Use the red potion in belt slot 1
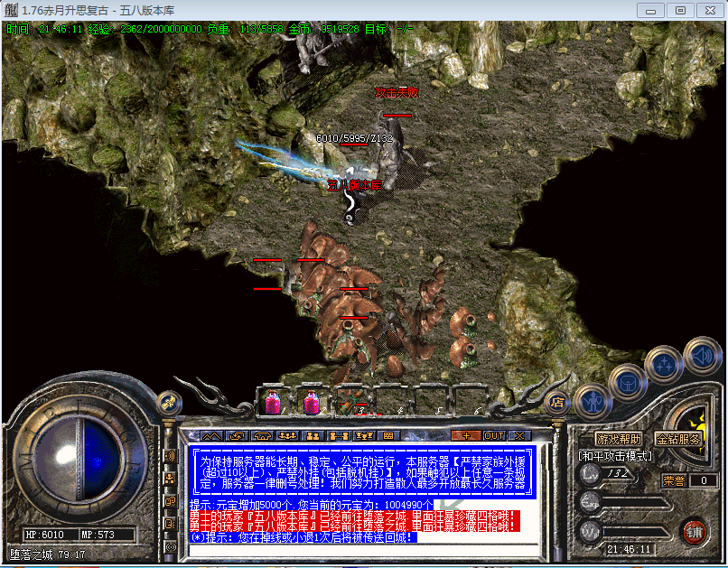Image resolution: width=728 pixels, height=568 pixels. 273,402
